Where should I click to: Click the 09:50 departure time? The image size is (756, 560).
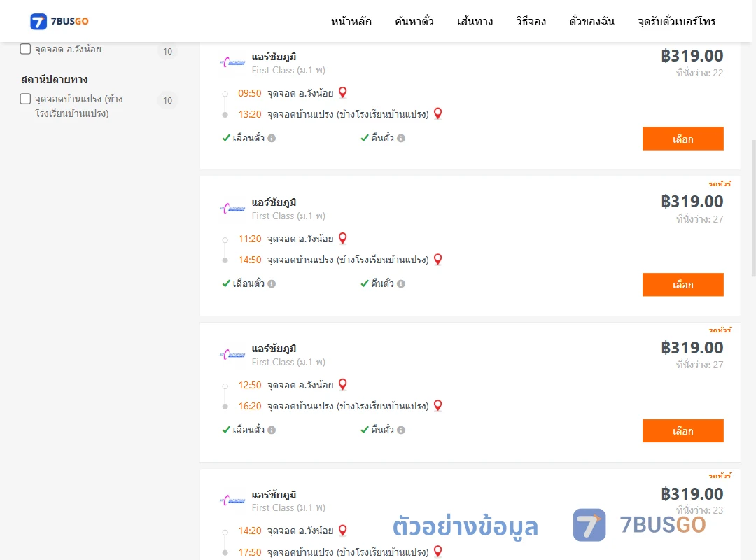[250, 93]
